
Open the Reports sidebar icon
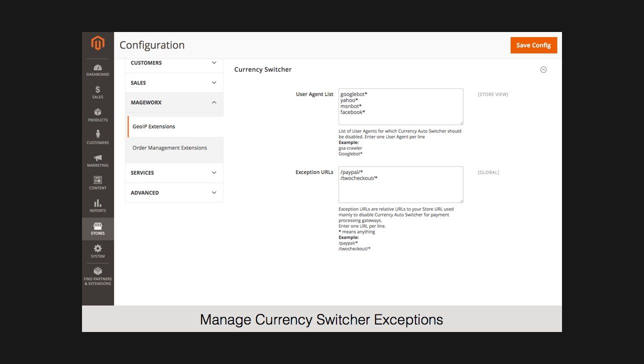pyautogui.click(x=97, y=204)
